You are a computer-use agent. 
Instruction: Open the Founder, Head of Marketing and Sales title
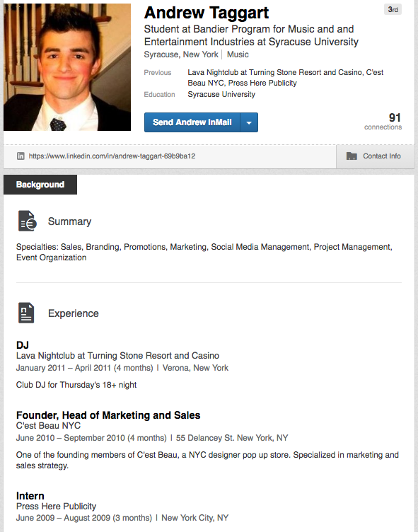click(x=108, y=415)
